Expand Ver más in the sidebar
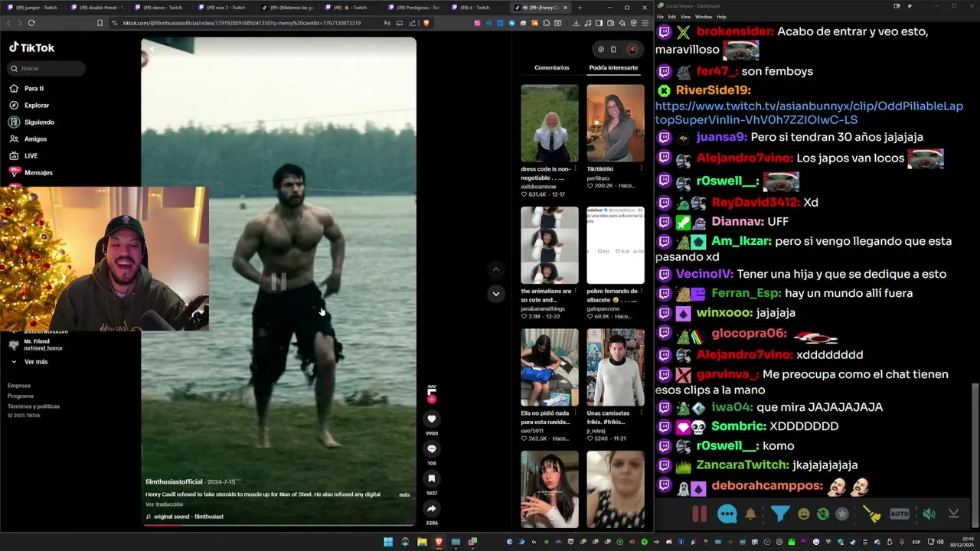The width and height of the screenshot is (980, 551). pyautogui.click(x=36, y=362)
